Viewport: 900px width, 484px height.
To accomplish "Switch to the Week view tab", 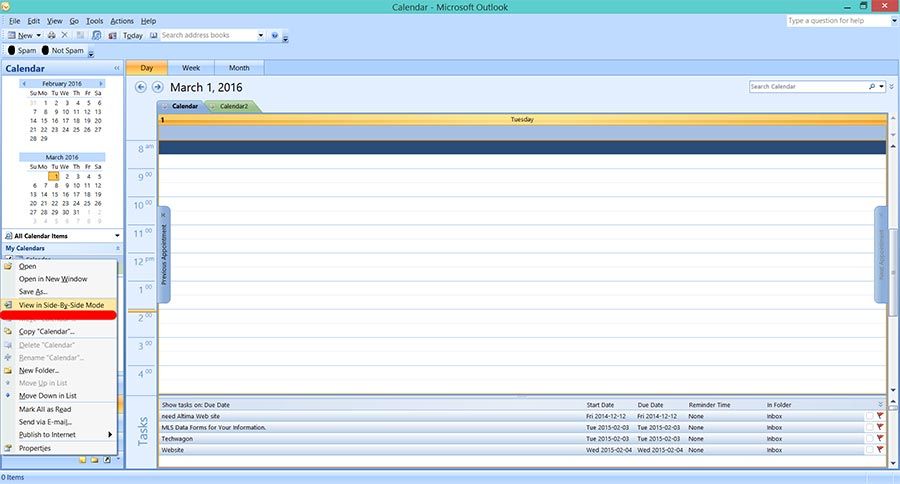I will click(191, 68).
